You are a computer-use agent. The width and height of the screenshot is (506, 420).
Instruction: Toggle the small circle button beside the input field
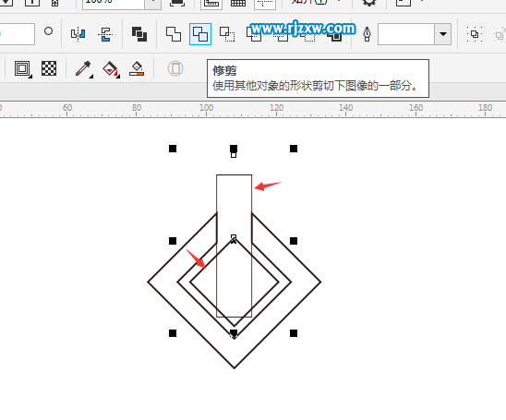click(48, 31)
